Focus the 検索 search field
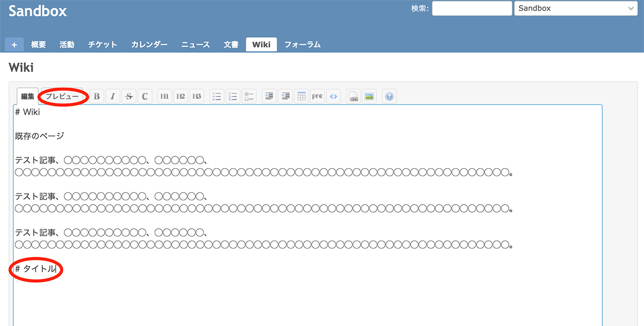644x326 pixels. (x=472, y=8)
